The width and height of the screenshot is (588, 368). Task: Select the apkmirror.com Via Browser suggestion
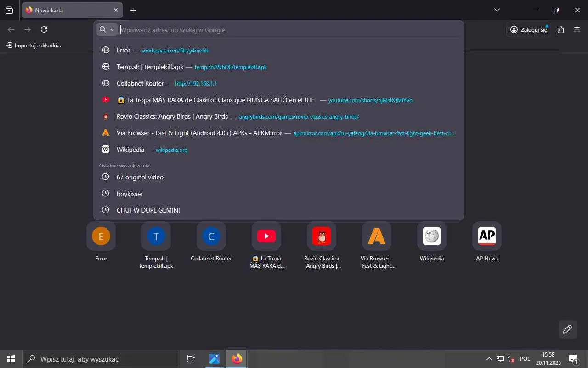point(278,133)
